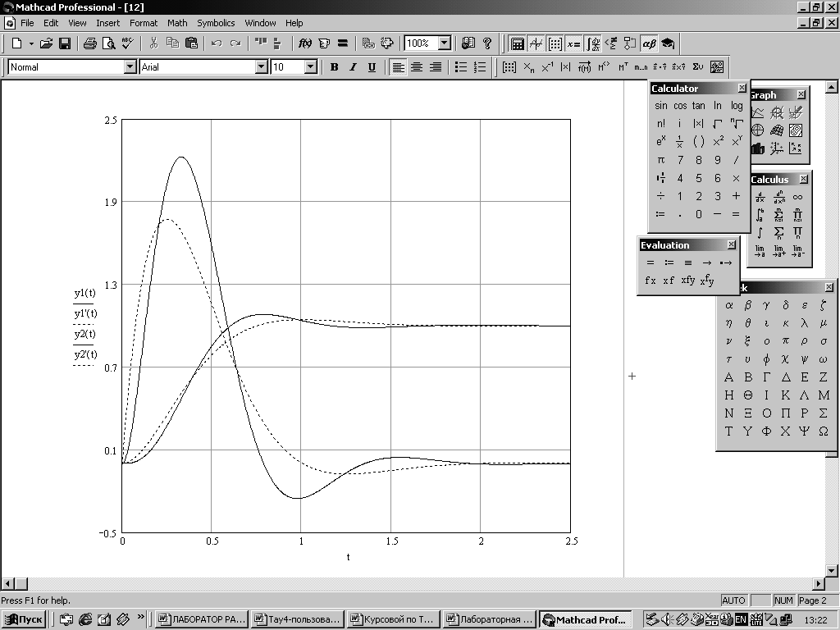Switch to Курсовой по Т... taskbar window
The image size is (840, 630).
(393, 620)
